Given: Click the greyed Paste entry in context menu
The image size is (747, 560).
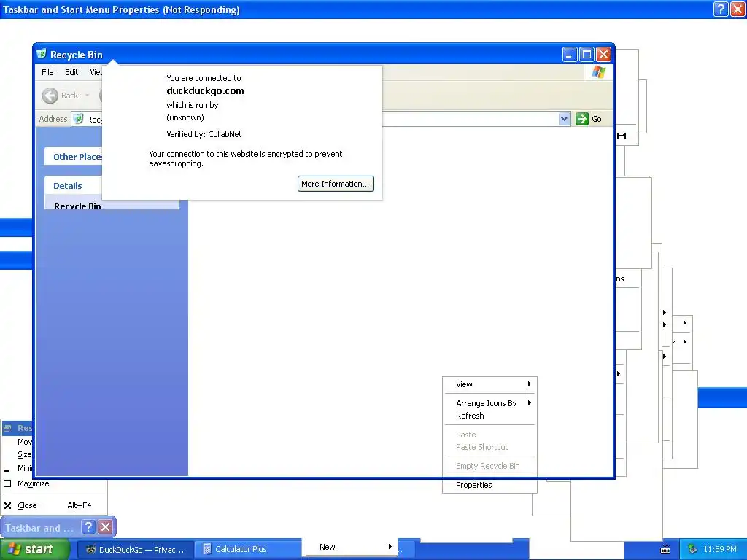Looking at the screenshot, I should [489, 435].
